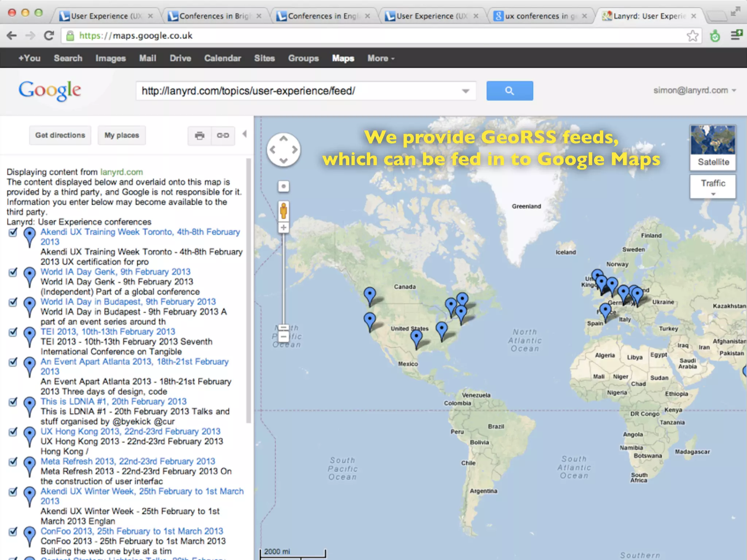The image size is (747, 560).
Task: Open the simon@lanyrd.com account dropdown
Action: pos(694,90)
